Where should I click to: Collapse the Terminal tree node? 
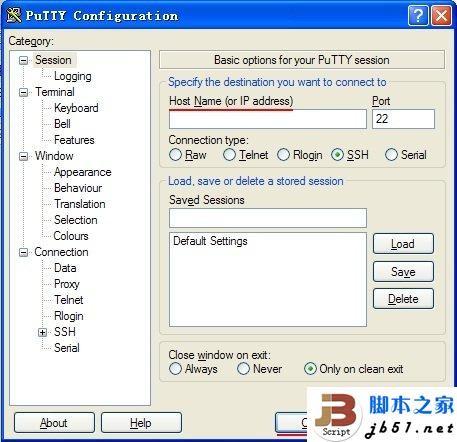coord(23,92)
